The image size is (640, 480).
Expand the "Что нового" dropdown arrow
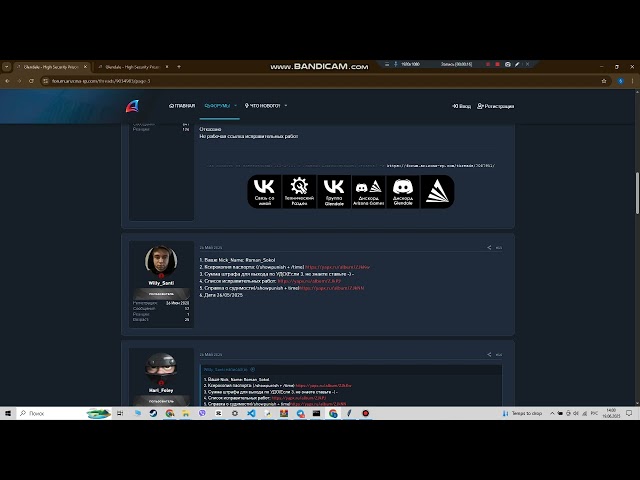point(286,106)
